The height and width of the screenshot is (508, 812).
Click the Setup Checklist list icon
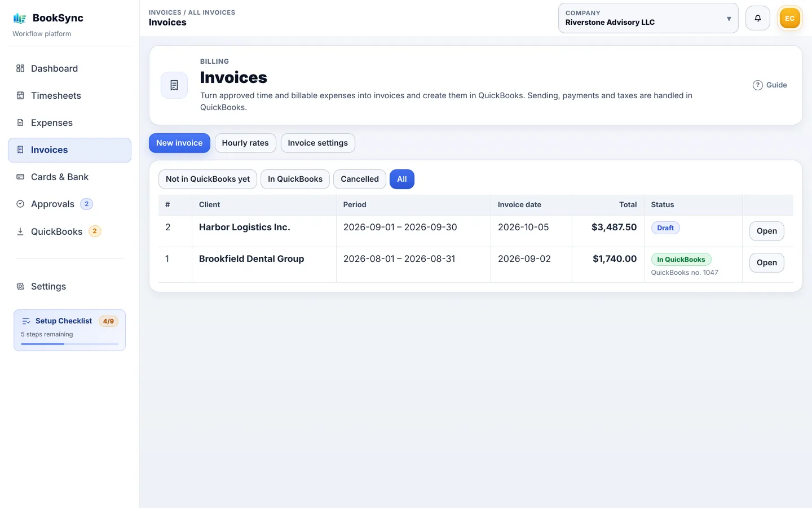(x=26, y=321)
